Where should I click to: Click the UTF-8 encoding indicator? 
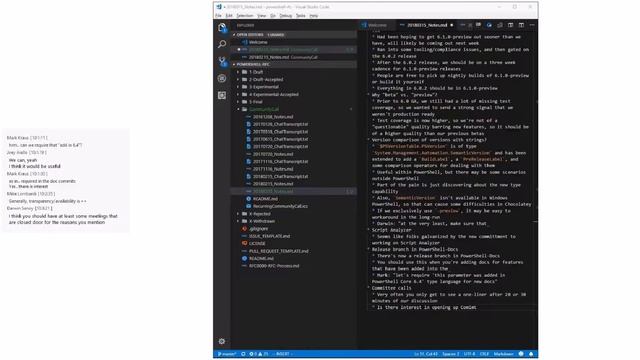(x=469, y=354)
